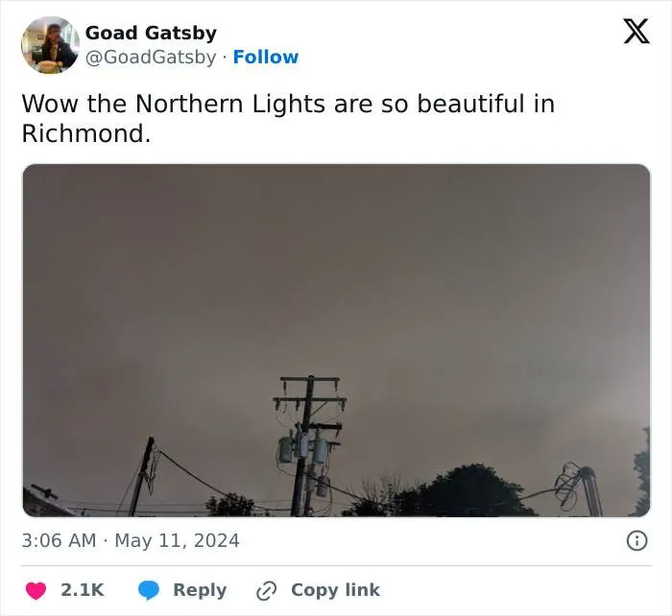Open the info icon beside the timestamp

click(636, 541)
